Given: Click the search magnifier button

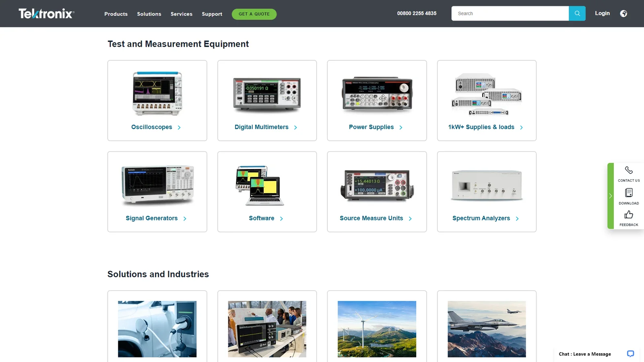Looking at the screenshot, I should tap(577, 13).
